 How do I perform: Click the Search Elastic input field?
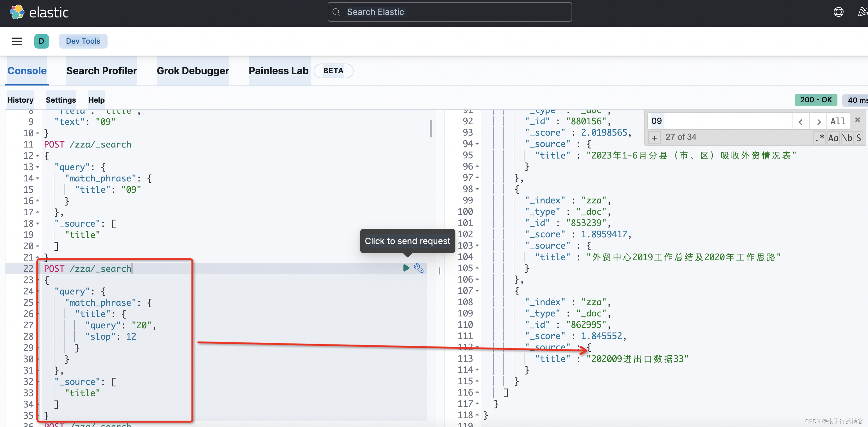point(449,12)
